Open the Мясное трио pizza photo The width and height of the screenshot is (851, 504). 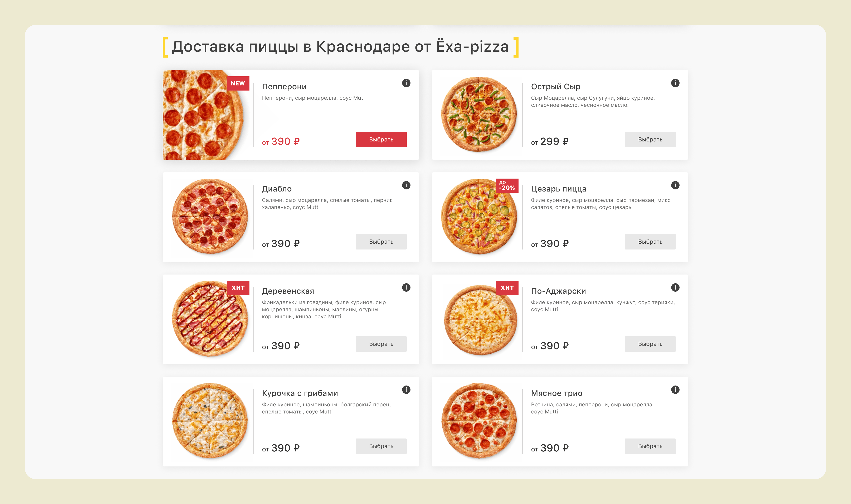[479, 421]
